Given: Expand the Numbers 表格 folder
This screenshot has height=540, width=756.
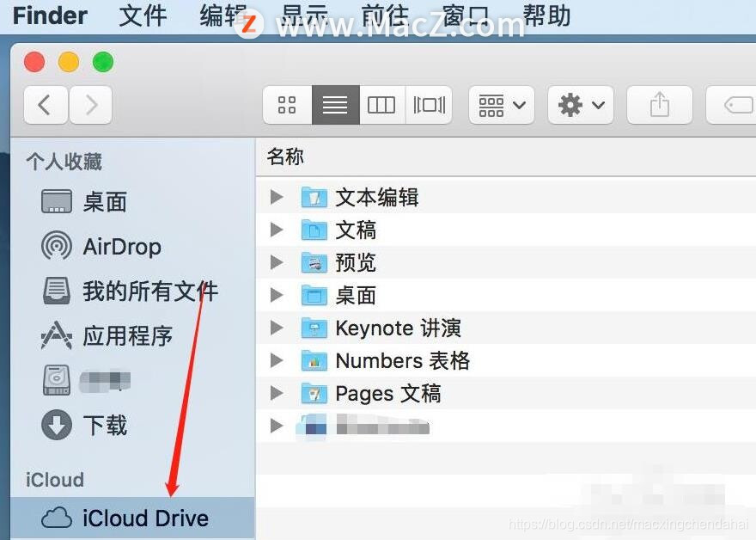Looking at the screenshot, I should tap(277, 360).
